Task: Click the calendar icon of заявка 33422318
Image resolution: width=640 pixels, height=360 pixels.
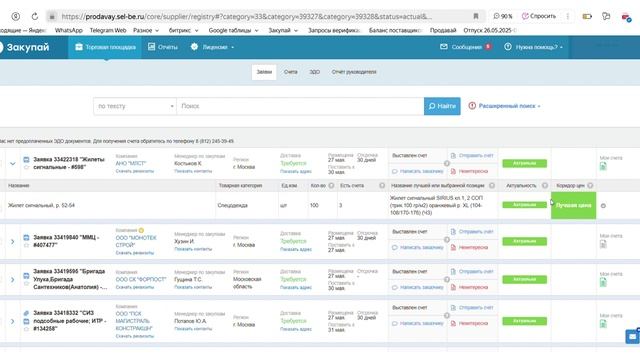Action: coord(26,159)
